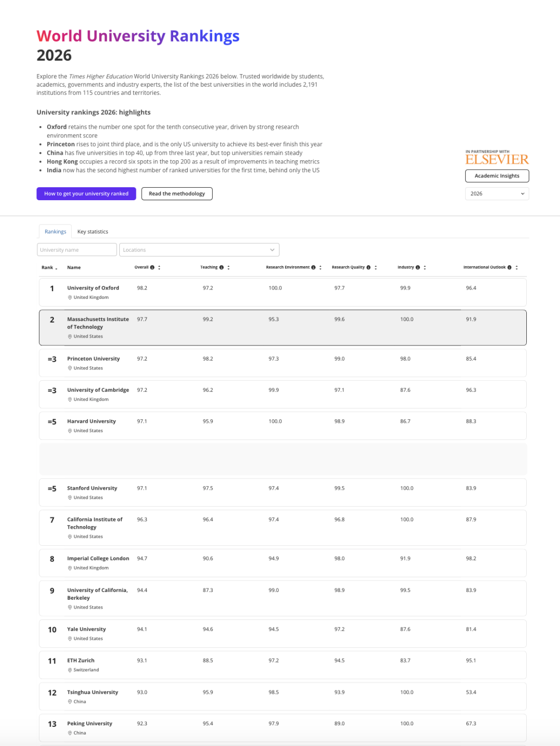Image resolution: width=560 pixels, height=746 pixels.
Task: Switch to the Key statistics tab
Action: [93, 232]
